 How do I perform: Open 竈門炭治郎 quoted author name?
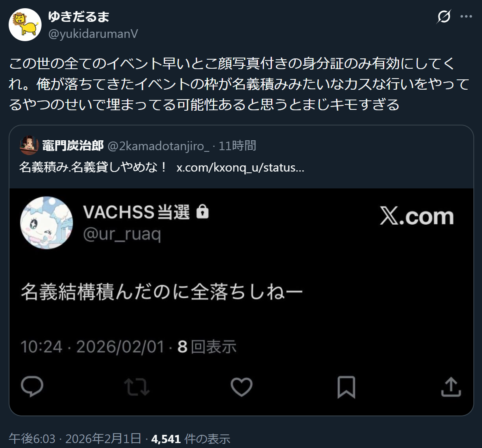click(73, 146)
